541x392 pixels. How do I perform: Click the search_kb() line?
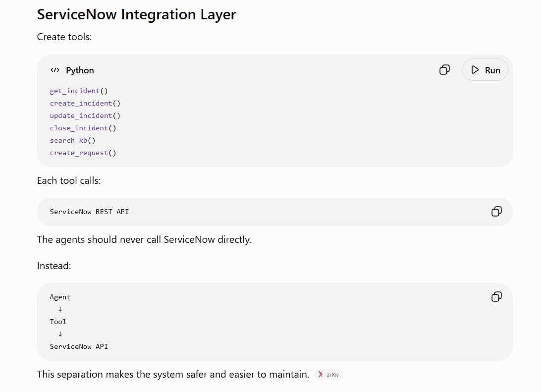coord(72,140)
